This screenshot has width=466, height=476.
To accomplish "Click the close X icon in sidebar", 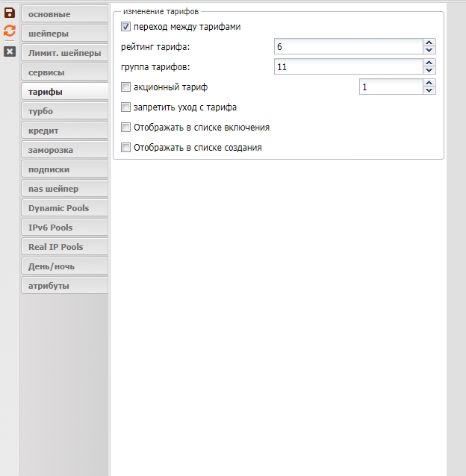I will (x=10, y=51).
